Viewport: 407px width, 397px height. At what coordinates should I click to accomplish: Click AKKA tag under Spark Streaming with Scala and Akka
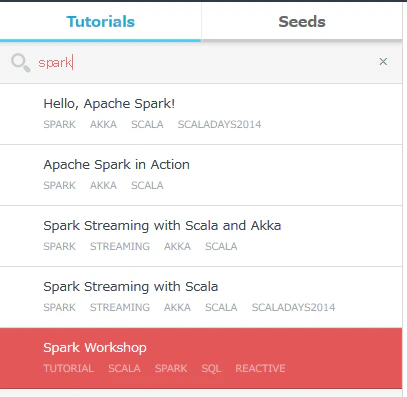coord(177,246)
